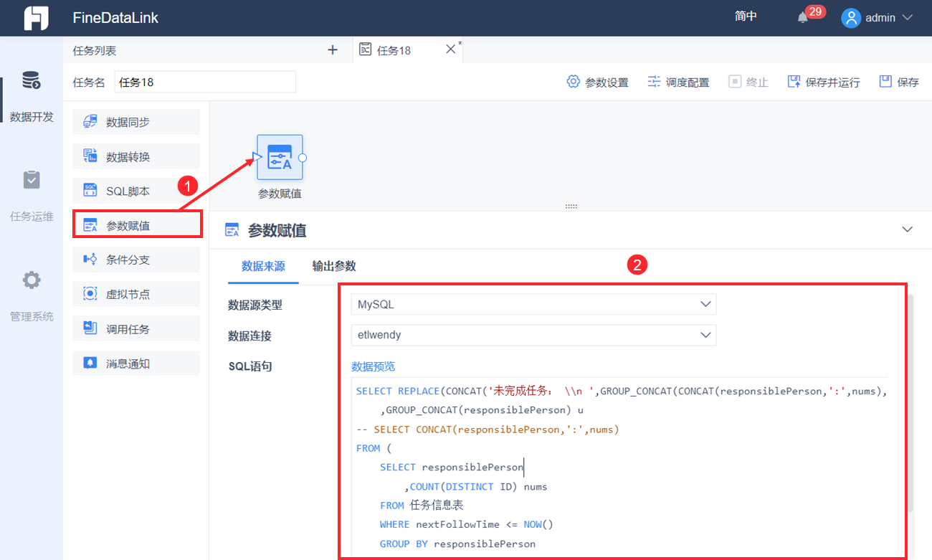Select the 数据转换 node
This screenshot has height=560, width=932.
pyautogui.click(x=136, y=156)
